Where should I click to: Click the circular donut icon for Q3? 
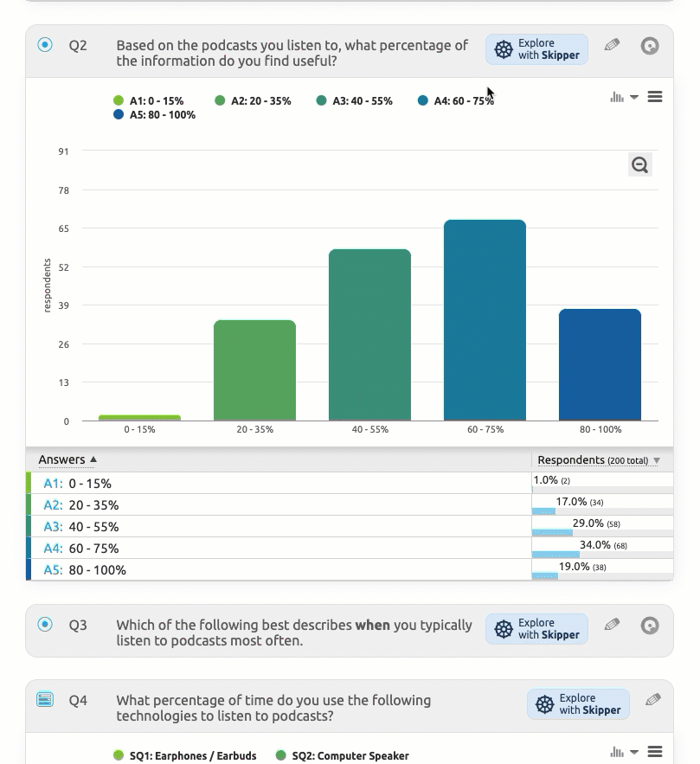coord(650,626)
